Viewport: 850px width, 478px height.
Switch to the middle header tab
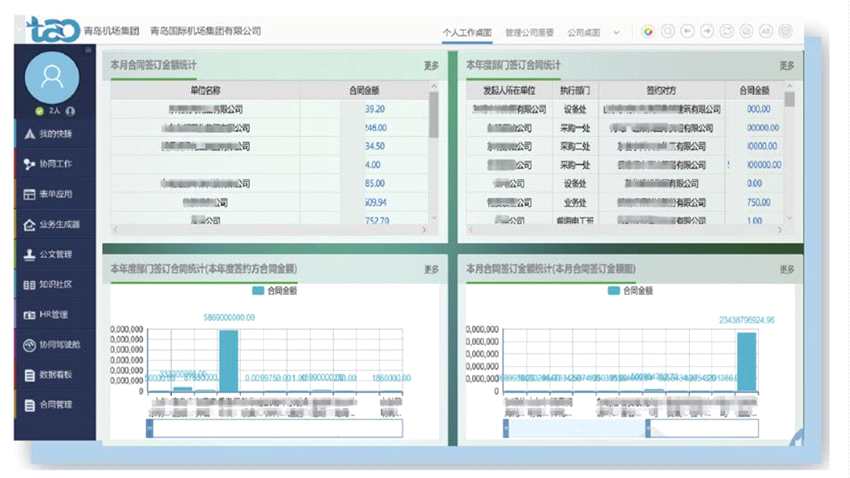(530, 33)
